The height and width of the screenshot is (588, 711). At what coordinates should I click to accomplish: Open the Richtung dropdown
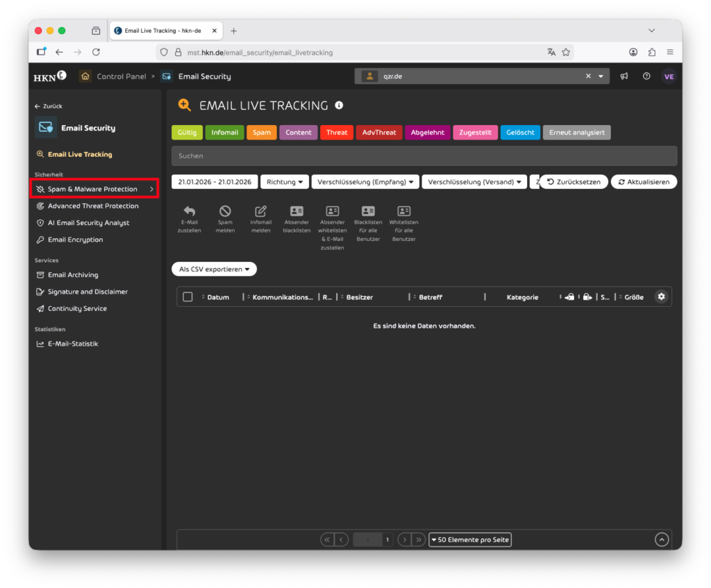pos(285,182)
